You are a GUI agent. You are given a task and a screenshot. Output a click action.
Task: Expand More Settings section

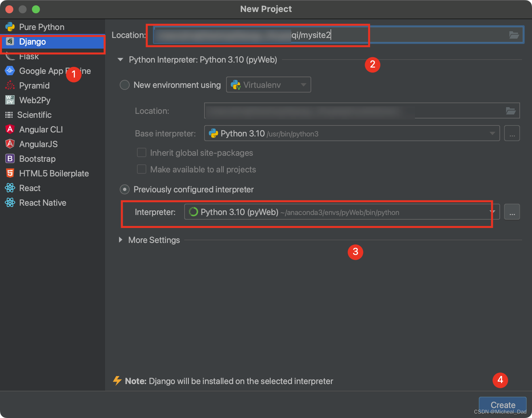coord(121,240)
